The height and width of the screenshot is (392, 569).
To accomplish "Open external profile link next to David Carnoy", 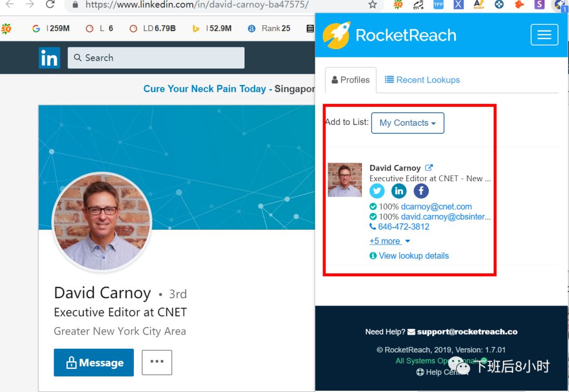I will pyautogui.click(x=429, y=168).
